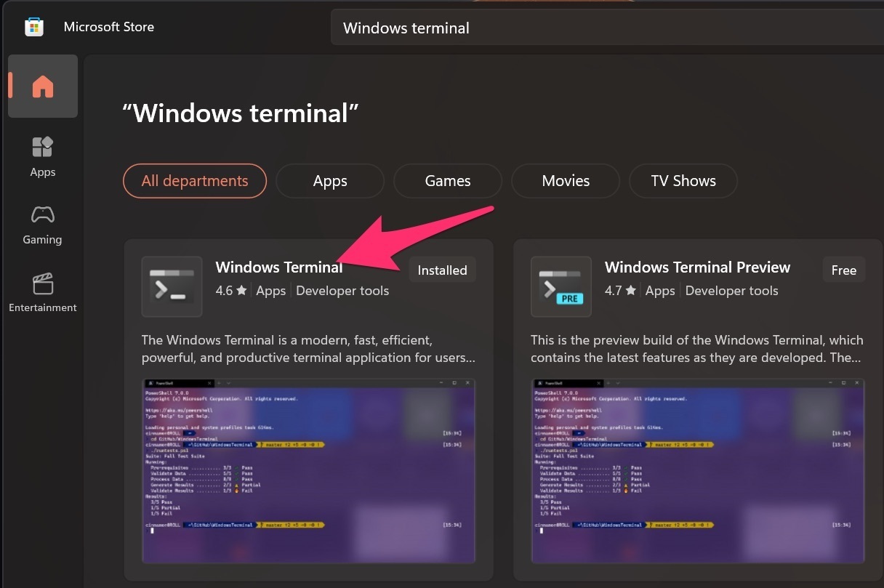884x588 pixels.
Task: Open the Windows Terminal title link
Action: [279, 267]
